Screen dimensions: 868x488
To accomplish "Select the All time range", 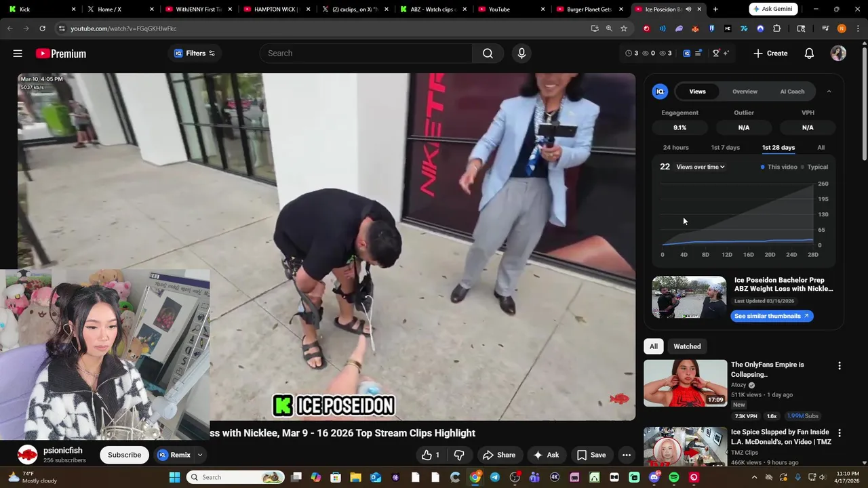I will [x=821, y=147].
